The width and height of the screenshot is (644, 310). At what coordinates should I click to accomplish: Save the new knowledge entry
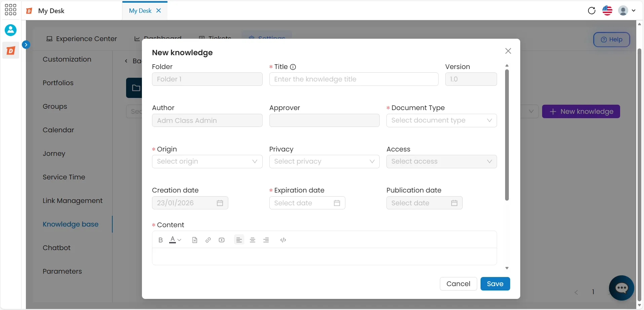[x=495, y=284]
